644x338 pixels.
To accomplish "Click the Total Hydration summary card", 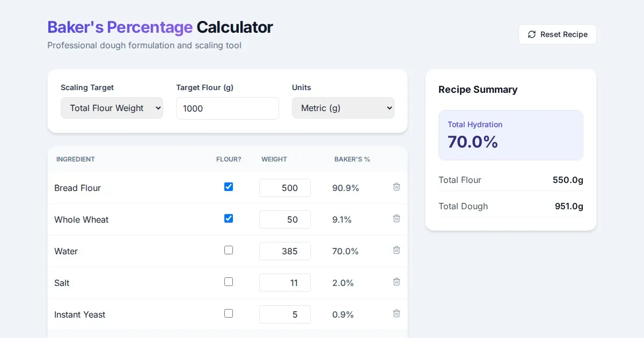I will pyautogui.click(x=510, y=135).
